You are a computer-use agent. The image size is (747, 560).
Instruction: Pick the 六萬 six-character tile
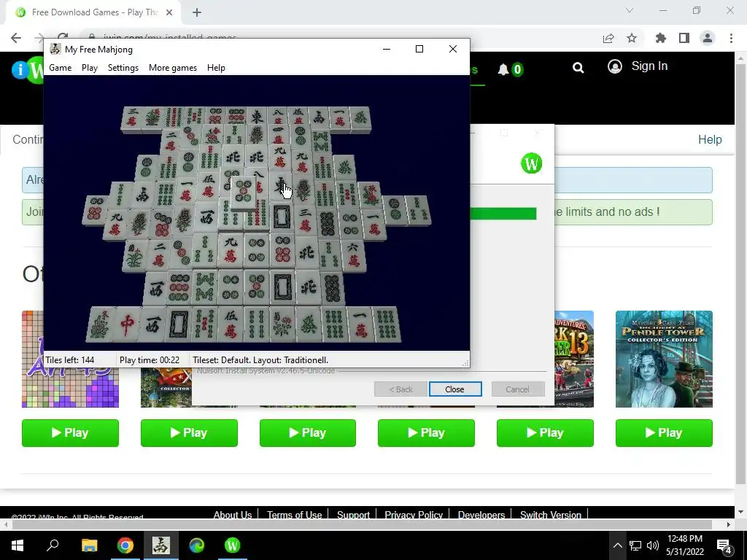point(353,254)
